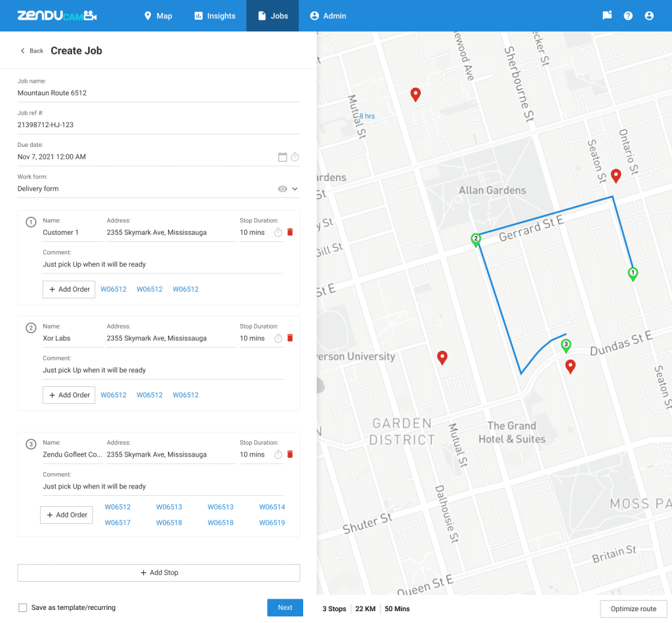
Task: Edit the comment field for Xor Labs
Action: coord(163,371)
